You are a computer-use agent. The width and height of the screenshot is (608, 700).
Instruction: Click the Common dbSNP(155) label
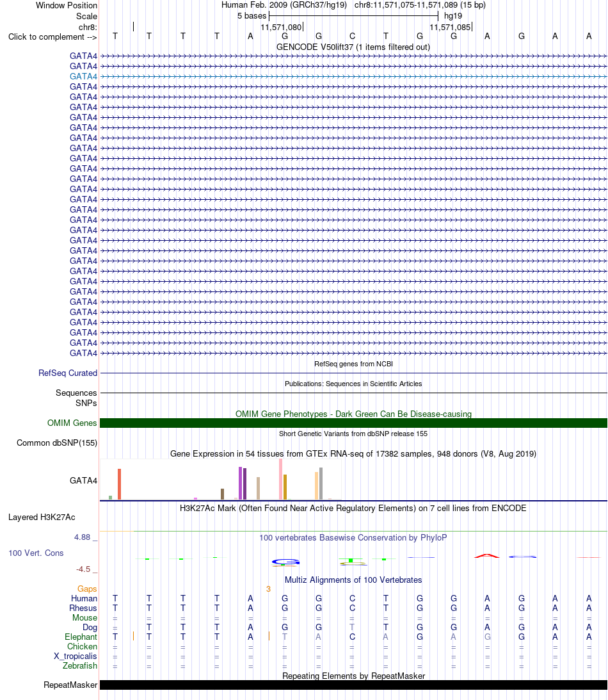57,443
